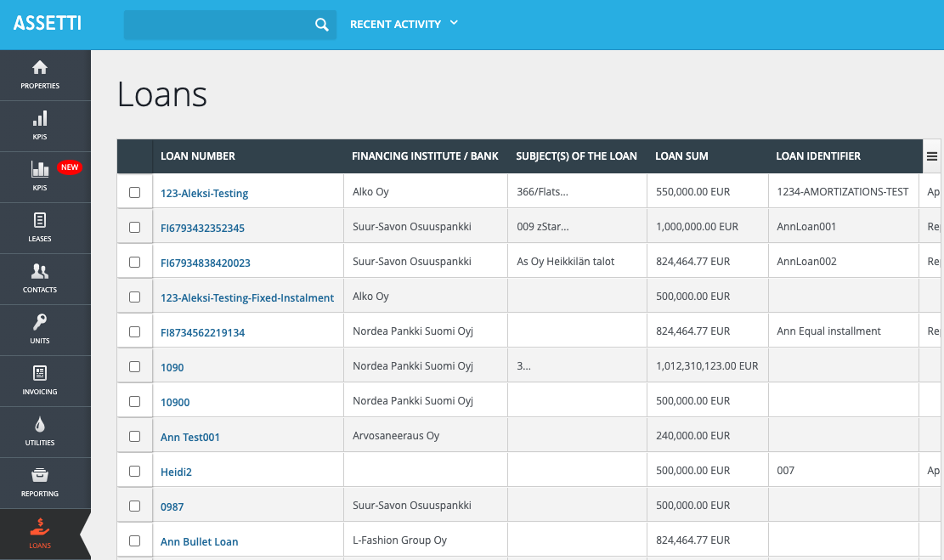This screenshot has width=944, height=560.
Task: Click the 1234-AMORTIZATIONS-TEST identifier cell
Action: pyautogui.click(x=842, y=191)
